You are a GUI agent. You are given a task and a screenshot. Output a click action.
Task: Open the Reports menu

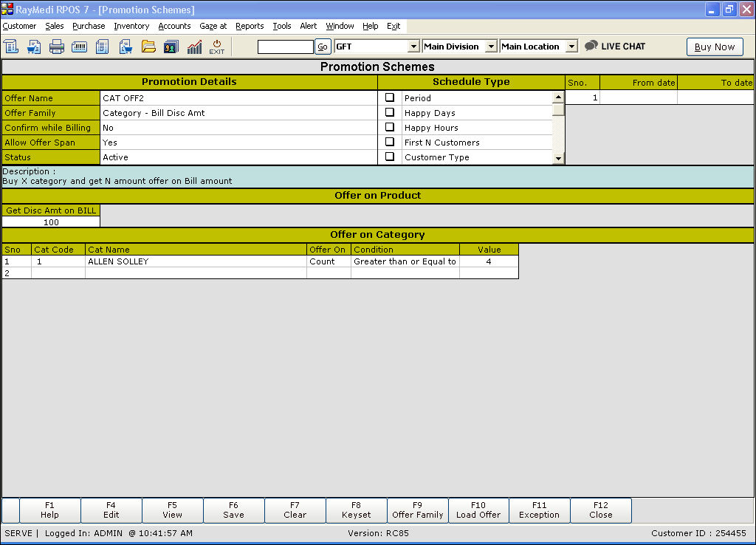click(250, 26)
